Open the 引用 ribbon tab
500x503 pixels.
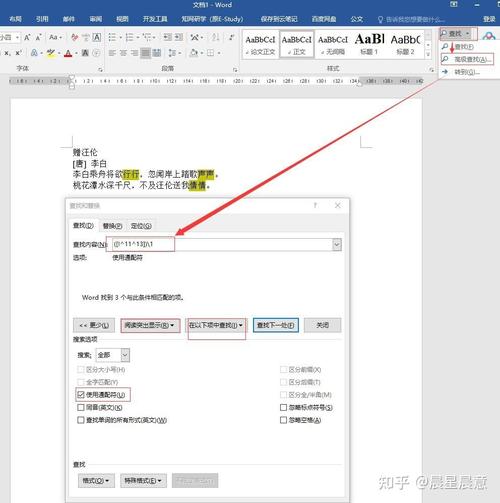(x=42, y=19)
